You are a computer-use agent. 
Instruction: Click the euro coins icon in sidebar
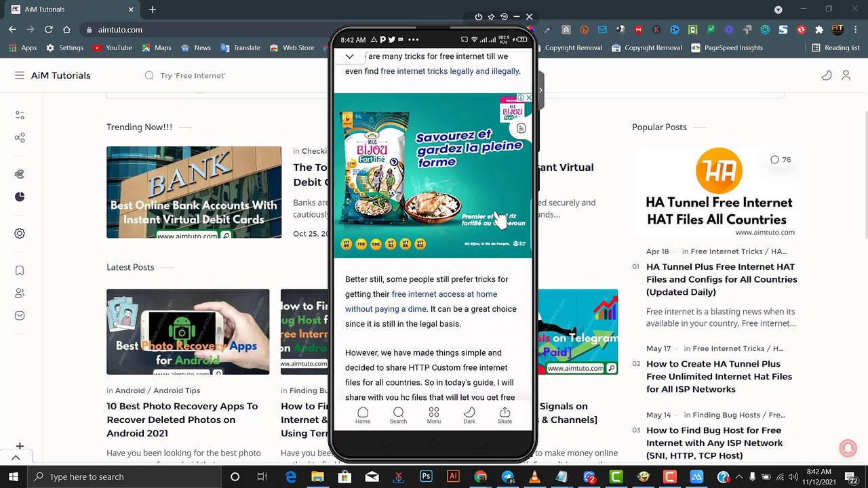(x=20, y=174)
